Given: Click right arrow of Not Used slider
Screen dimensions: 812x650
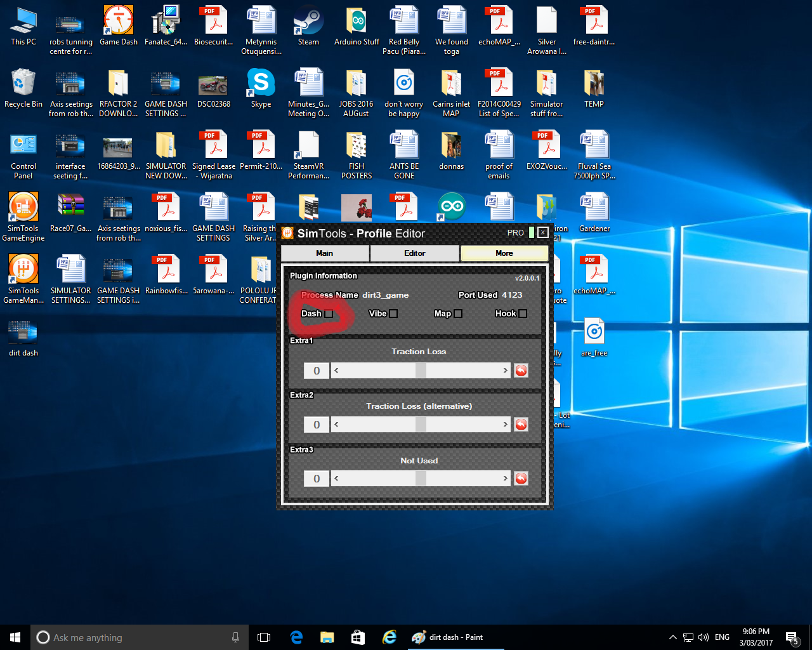Looking at the screenshot, I should pos(506,478).
